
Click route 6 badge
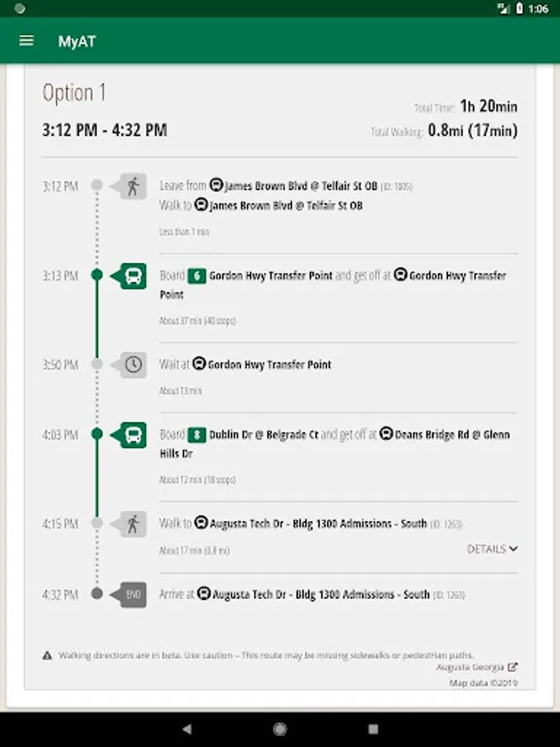pyautogui.click(x=196, y=276)
